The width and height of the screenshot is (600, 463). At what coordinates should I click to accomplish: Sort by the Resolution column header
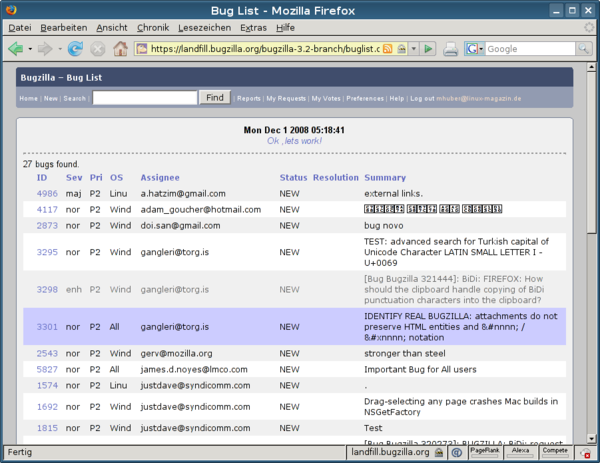pyautogui.click(x=336, y=178)
